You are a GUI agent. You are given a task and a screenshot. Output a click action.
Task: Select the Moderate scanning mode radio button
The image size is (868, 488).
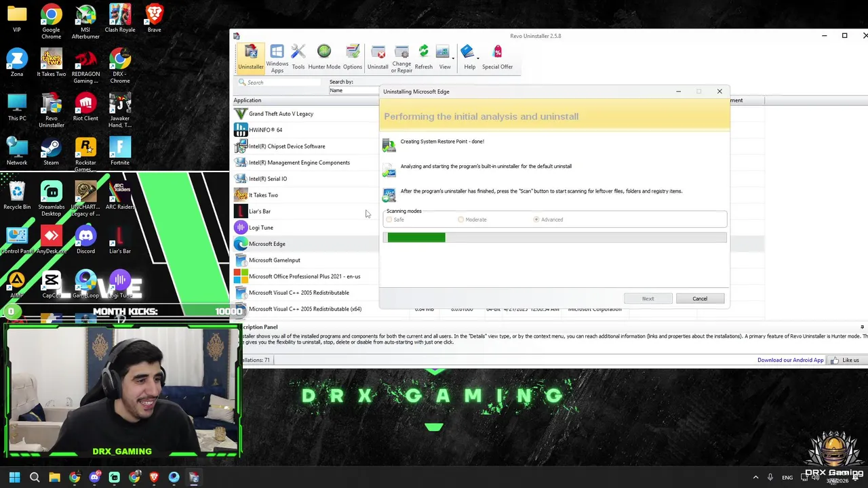(461, 220)
